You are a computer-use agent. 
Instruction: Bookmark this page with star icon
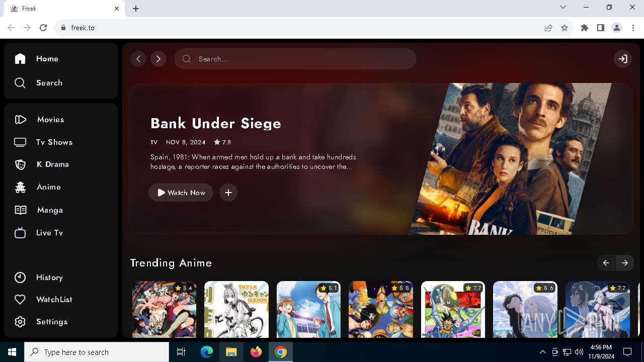click(565, 28)
